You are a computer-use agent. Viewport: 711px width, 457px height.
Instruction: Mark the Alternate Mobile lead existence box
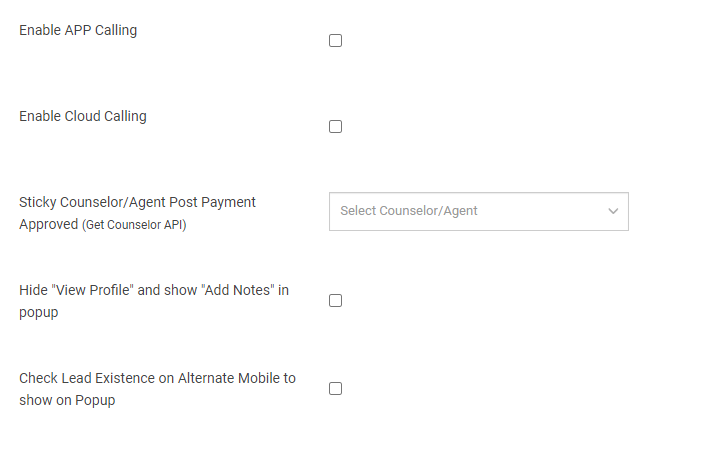(336, 389)
